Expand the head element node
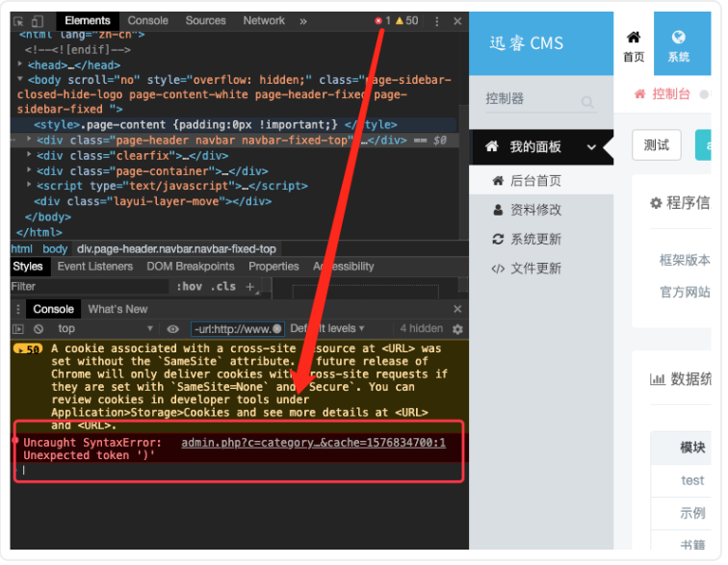The height and width of the screenshot is (565, 728). tap(19, 64)
